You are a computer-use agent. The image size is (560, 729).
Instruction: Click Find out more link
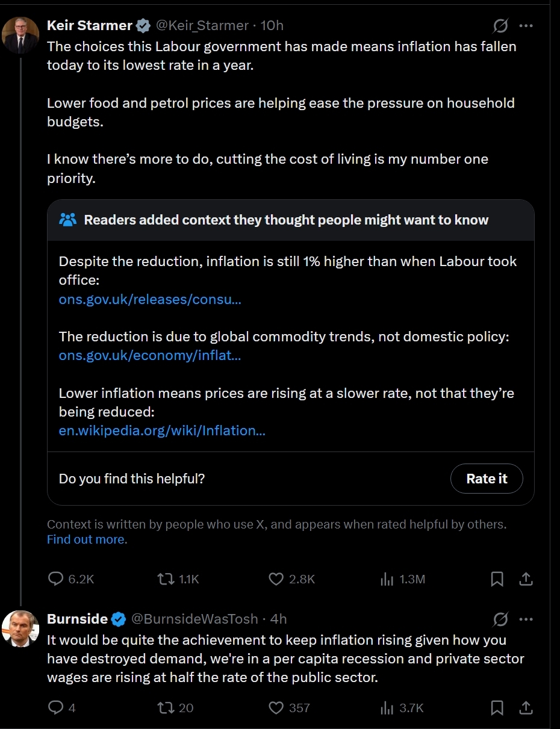click(87, 539)
